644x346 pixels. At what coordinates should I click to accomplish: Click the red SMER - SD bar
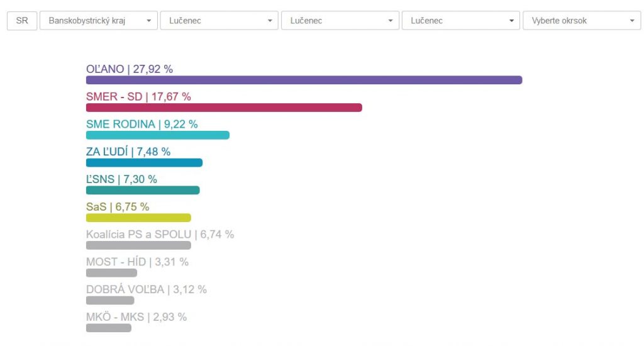tap(224, 108)
